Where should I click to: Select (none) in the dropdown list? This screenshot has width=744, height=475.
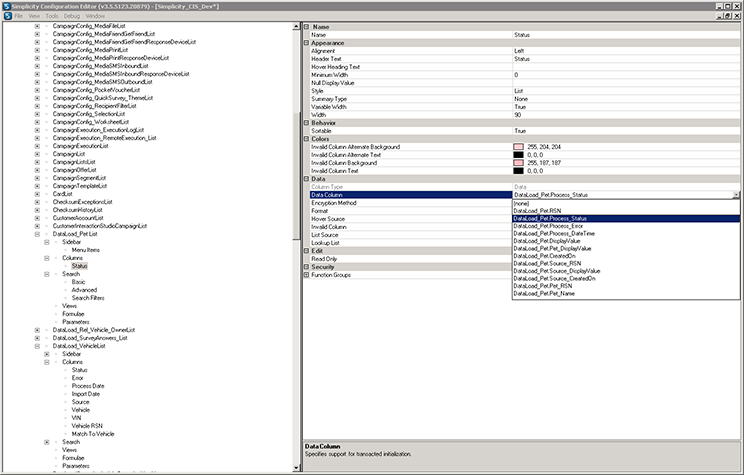626,204
